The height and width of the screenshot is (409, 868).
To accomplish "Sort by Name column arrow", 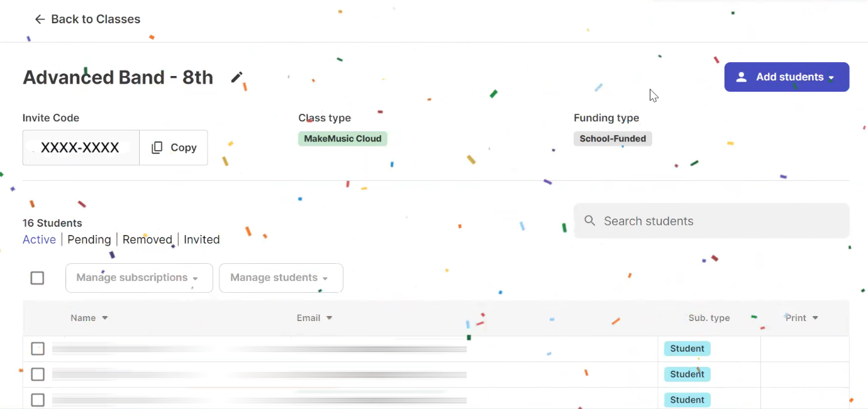I will coord(105,318).
